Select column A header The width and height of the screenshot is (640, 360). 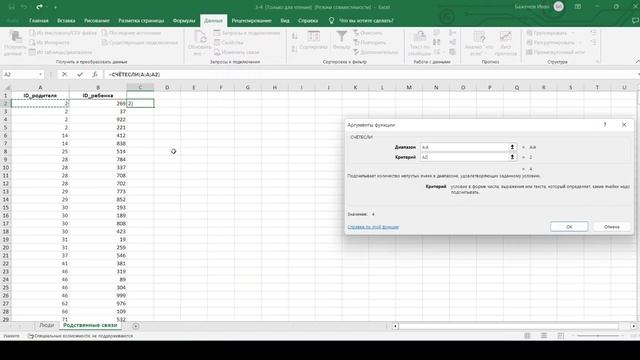(x=40, y=87)
